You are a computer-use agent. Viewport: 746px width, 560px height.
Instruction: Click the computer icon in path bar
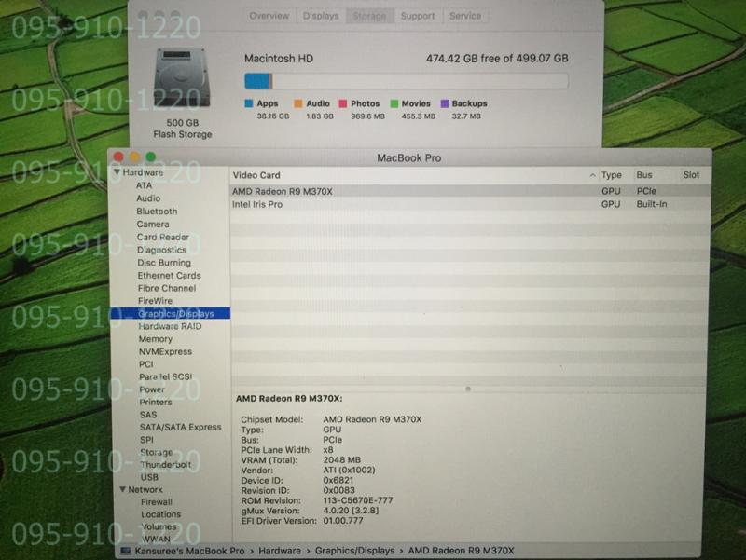pyautogui.click(x=125, y=551)
